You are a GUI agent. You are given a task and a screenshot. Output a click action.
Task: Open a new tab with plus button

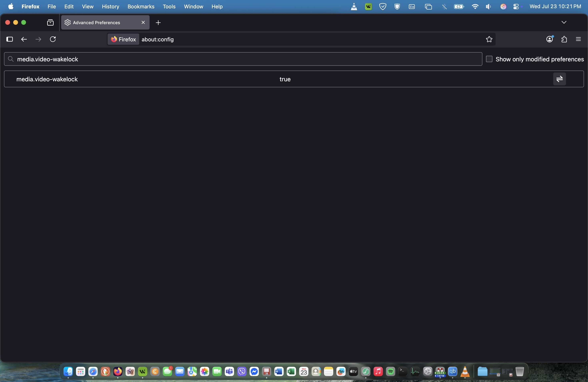(x=158, y=23)
